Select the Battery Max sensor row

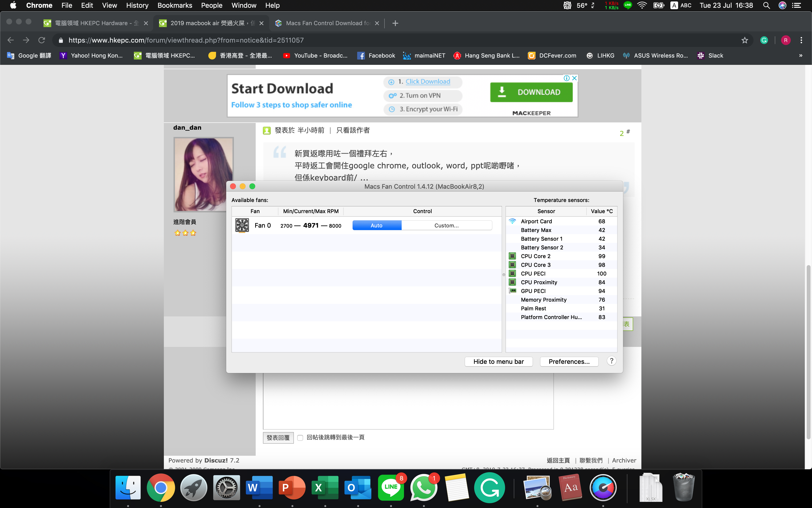561,230
